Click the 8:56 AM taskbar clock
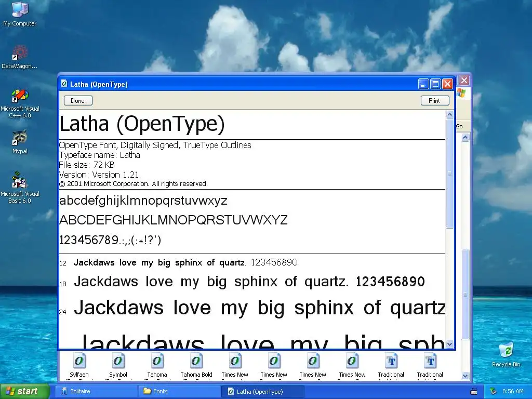The width and height of the screenshot is (532, 399). [513, 391]
